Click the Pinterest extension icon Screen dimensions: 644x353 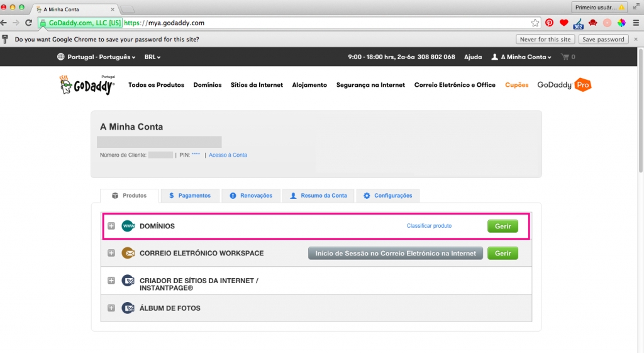(549, 23)
